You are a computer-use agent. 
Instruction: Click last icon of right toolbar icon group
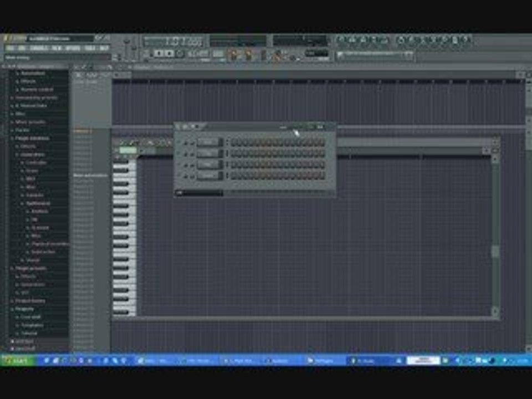coord(467,40)
